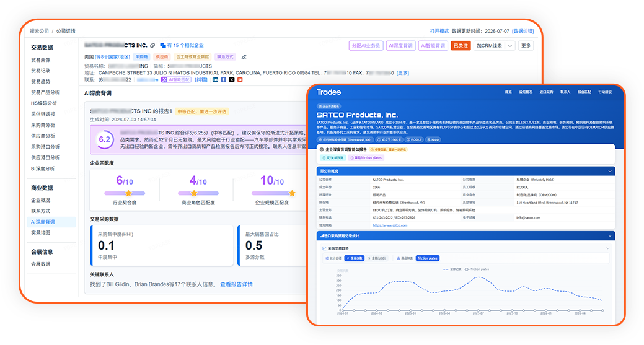Click the [更多] link after the address

point(402,73)
